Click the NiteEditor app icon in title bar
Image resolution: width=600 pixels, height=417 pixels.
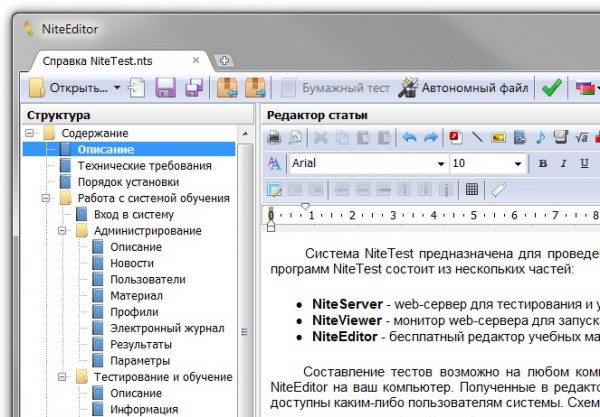(x=29, y=29)
